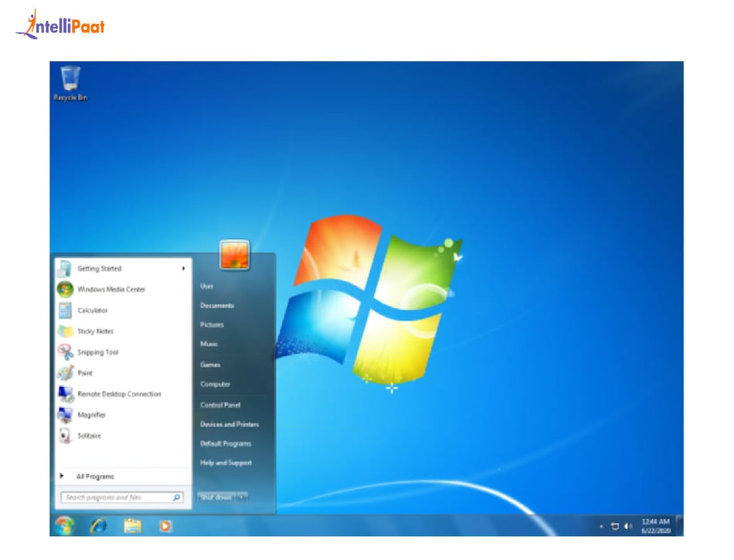734x560 pixels.
Task: Open Games from the Start menu
Action: 210,365
